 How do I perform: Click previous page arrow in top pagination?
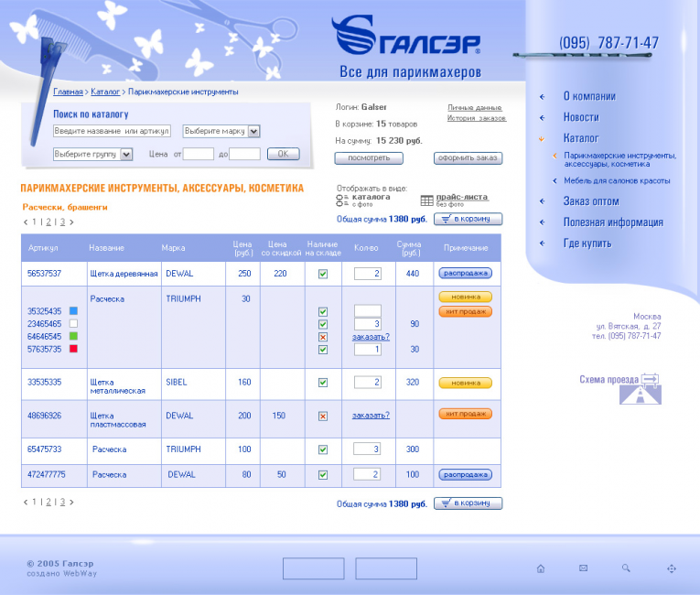pyautogui.click(x=26, y=222)
